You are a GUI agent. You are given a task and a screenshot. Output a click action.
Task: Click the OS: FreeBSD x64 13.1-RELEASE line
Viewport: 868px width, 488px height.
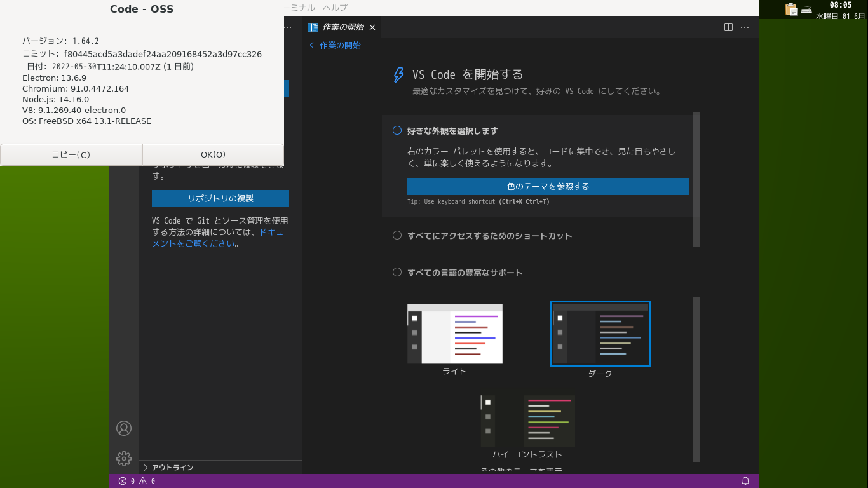(x=86, y=121)
